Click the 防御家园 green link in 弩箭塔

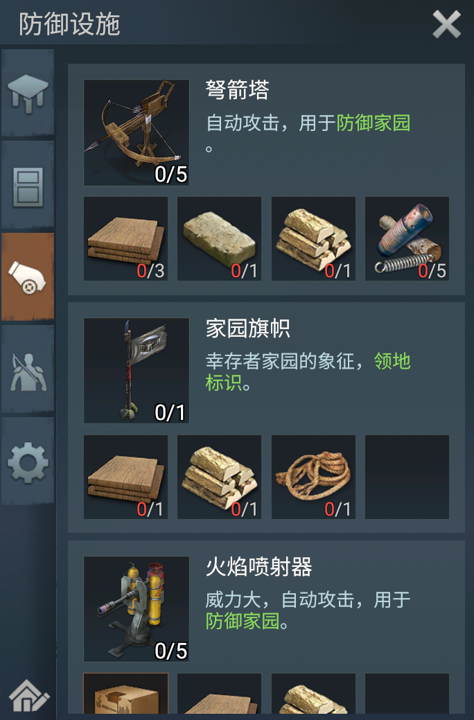coord(373,123)
